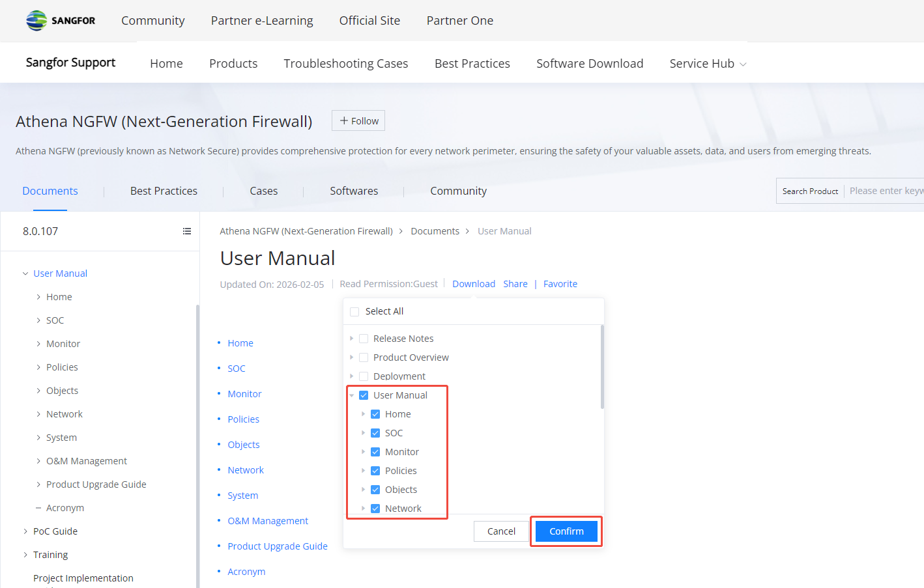Uncheck the User Manual checkbox in popup
Image resolution: width=924 pixels, height=588 pixels.
[364, 395]
